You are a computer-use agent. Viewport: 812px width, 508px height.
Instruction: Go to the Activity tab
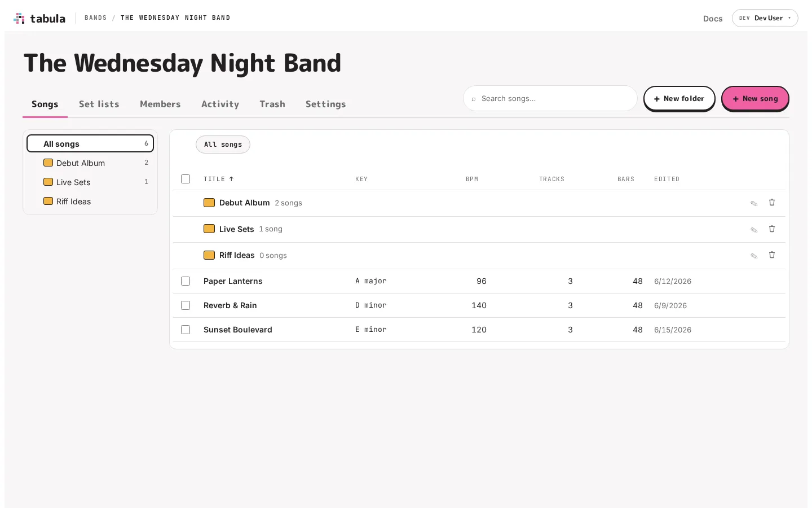tap(220, 104)
